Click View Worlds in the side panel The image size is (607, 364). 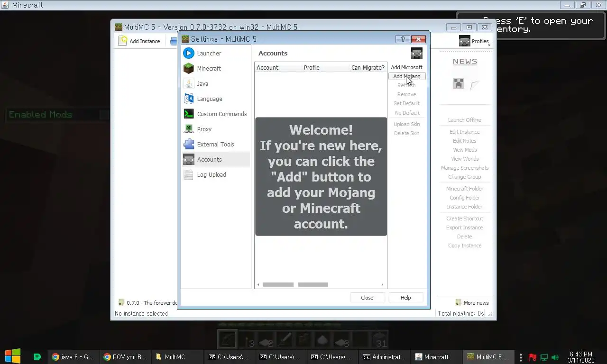point(465,159)
